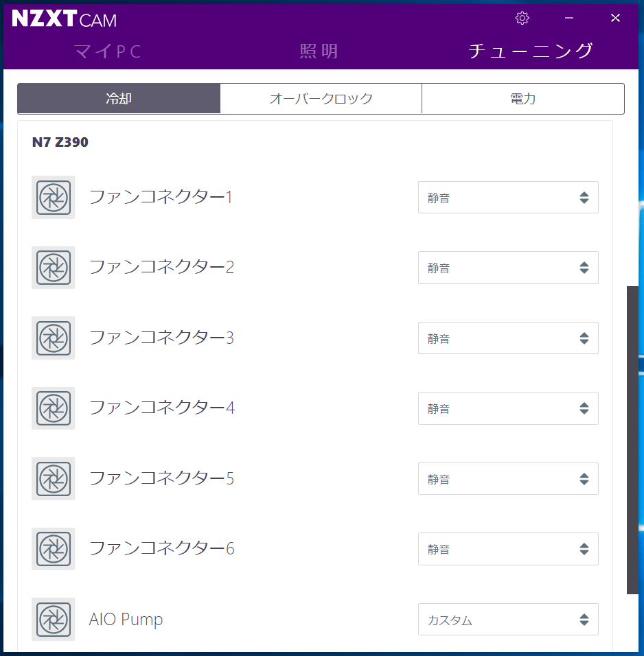
Task: Click the fan icon for ファンコネクター1
Action: 53,197
